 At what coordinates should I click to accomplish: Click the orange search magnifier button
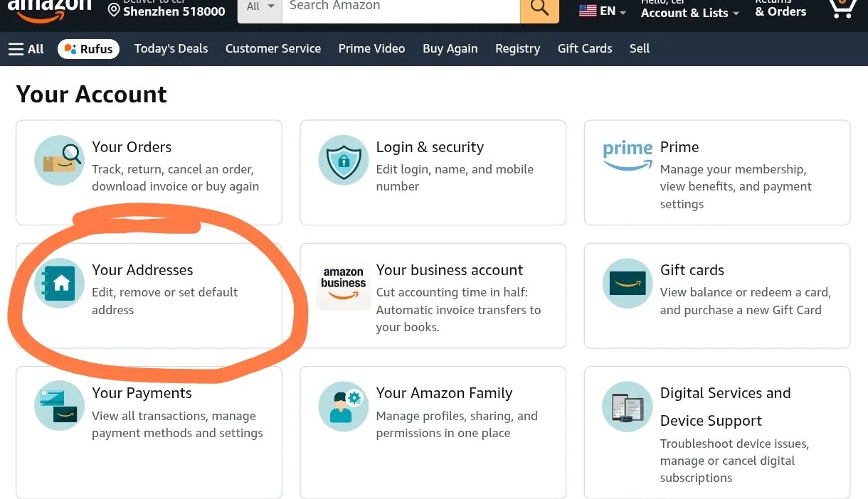(x=540, y=8)
